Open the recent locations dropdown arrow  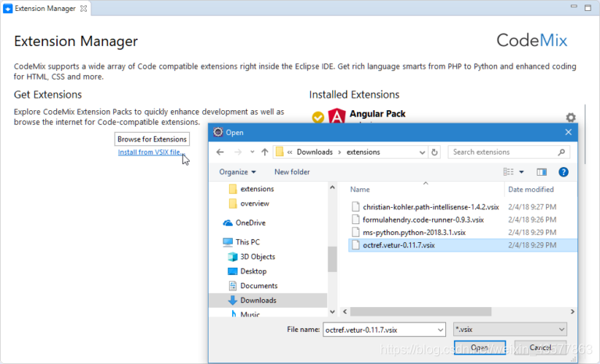point(252,152)
